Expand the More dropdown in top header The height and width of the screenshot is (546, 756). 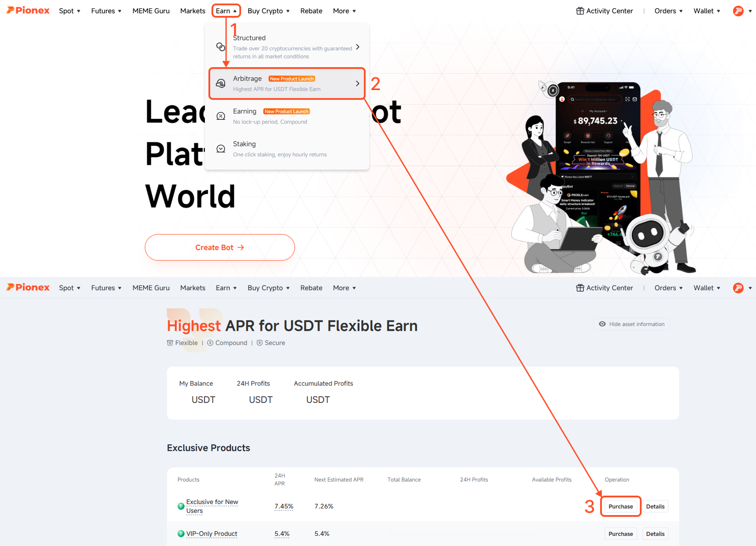click(x=344, y=11)
